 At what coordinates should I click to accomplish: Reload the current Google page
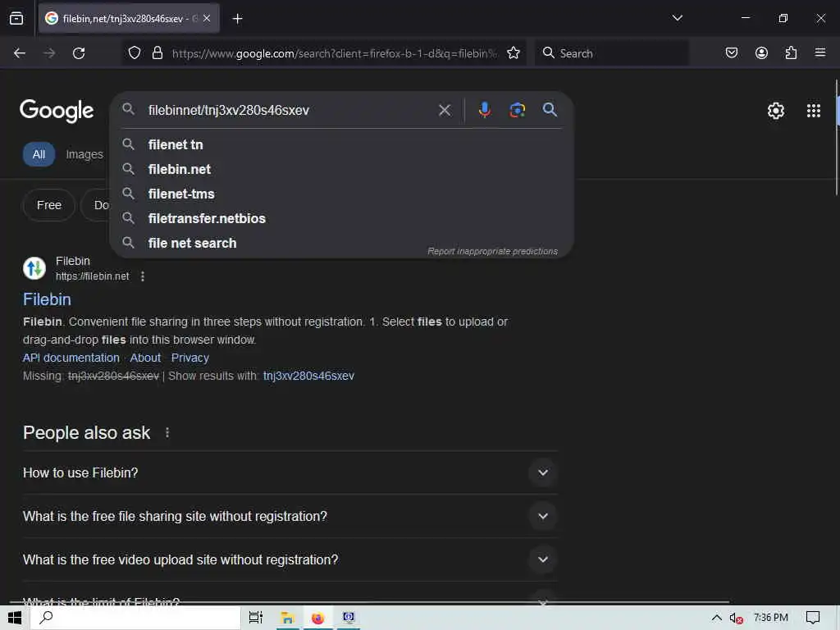point(79,53)
